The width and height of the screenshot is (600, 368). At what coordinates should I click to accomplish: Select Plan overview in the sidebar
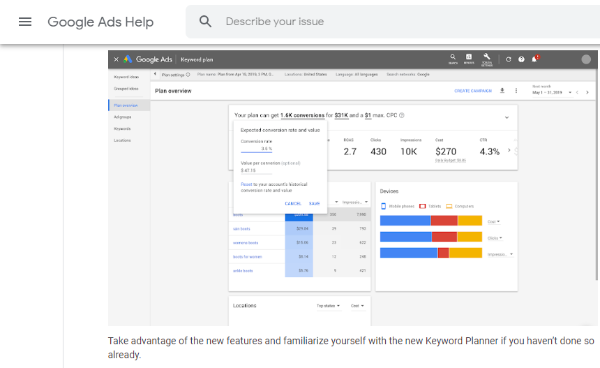tap(129, 105)
